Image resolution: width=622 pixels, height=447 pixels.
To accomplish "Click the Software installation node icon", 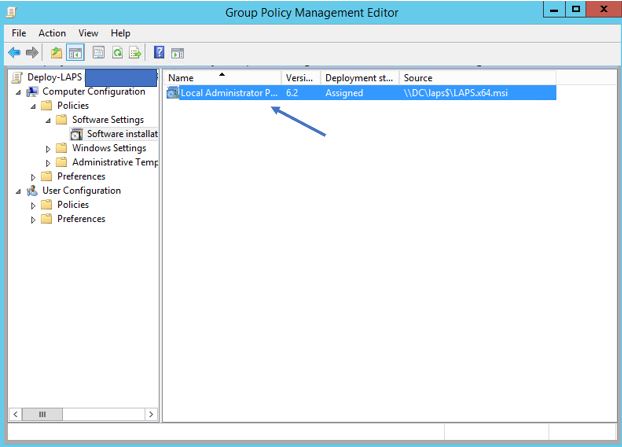I will (77, 134).
